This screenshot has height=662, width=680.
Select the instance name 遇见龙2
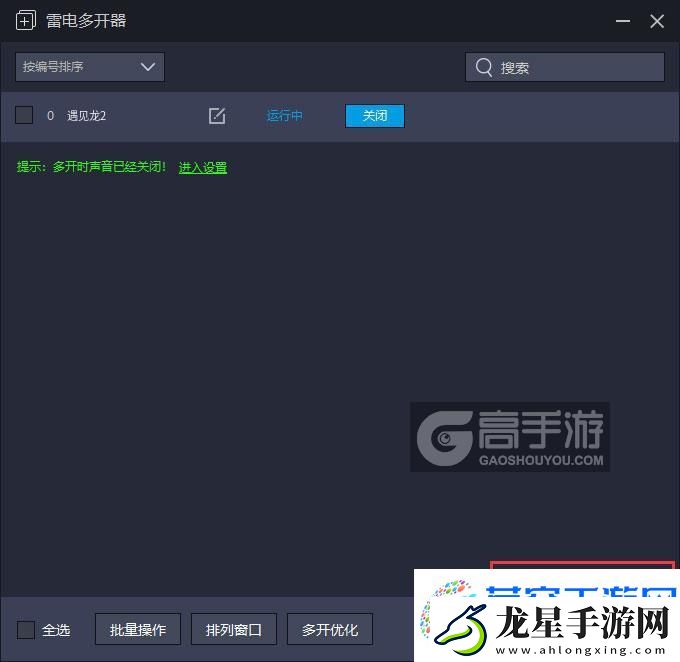86,115
